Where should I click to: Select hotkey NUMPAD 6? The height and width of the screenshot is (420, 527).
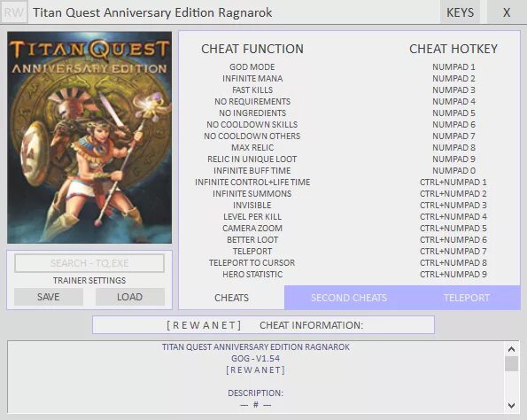[x=453, y=124]
